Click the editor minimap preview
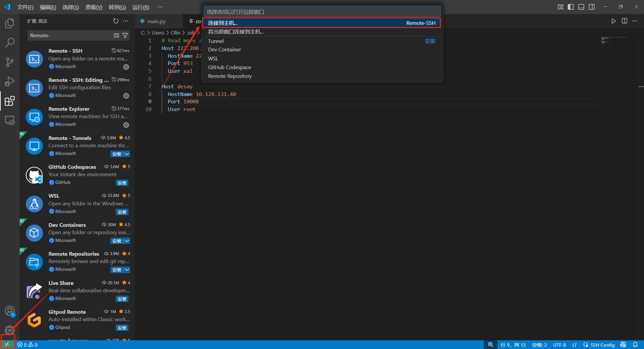Image resolution: width=644 pixels, height=349 pixels. click(x=613, y=40)
